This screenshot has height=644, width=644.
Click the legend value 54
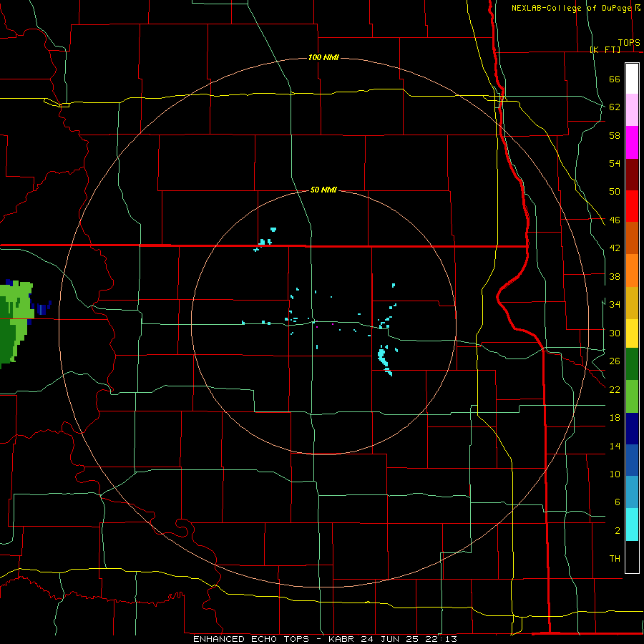615,163
